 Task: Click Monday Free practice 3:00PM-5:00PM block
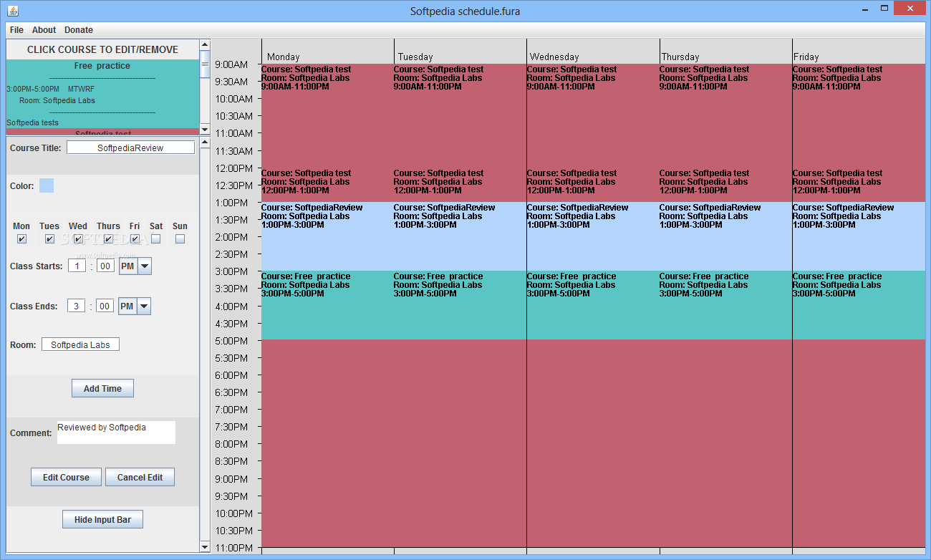pyautogui.click(x=327, y=305)
